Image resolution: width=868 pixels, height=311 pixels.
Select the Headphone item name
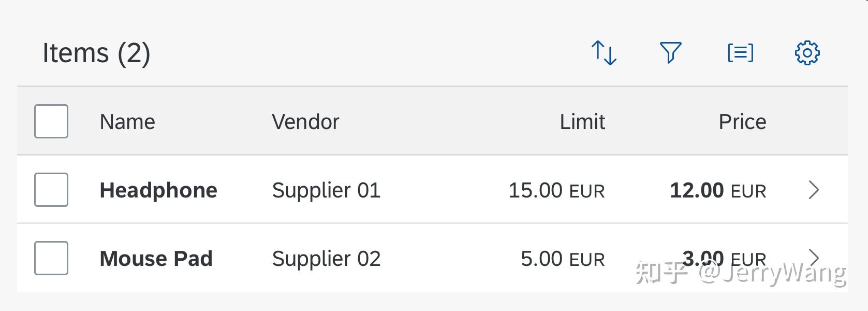pyautogui.click(x=158, y=190)
